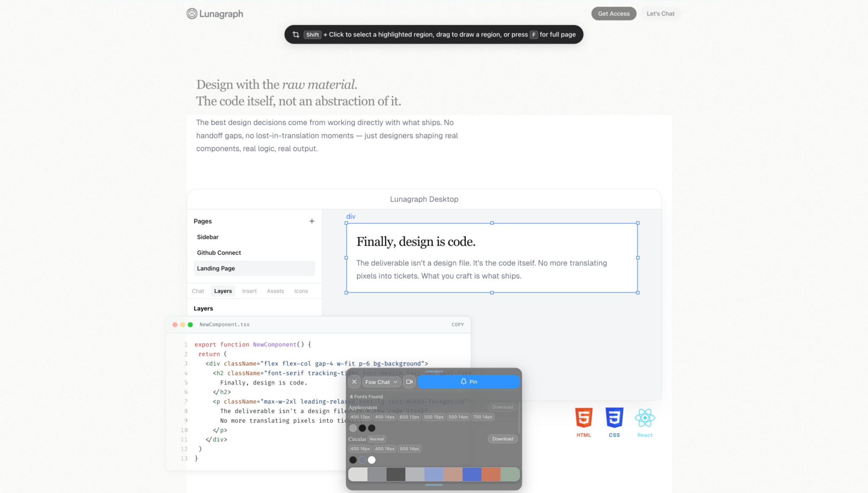The height and width of the screenshot is (493, 868).
Task: Click the Normal tag beside Circular
Action: pyautogui.click(x=377, y=439)
